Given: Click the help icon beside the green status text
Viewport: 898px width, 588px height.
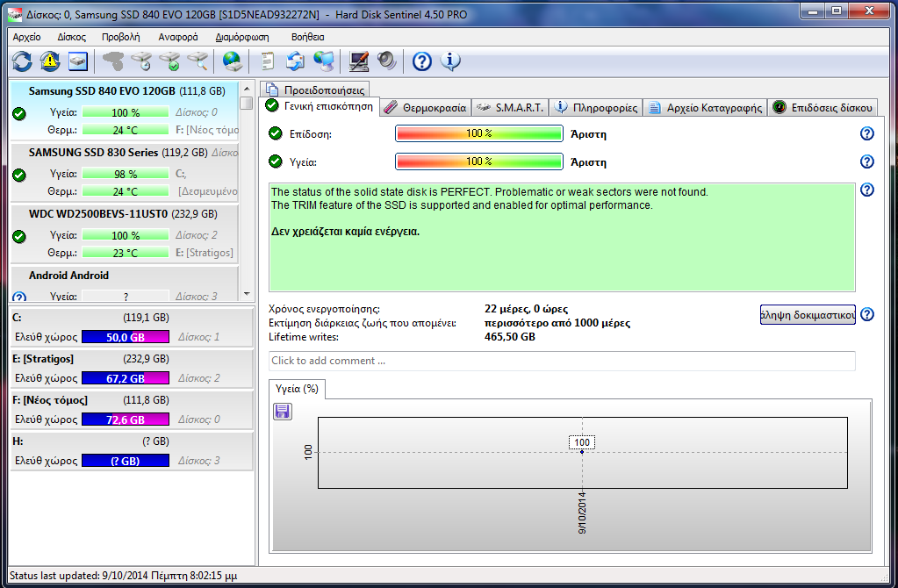Looking at the screenshot, I should [x=867, y=190].
